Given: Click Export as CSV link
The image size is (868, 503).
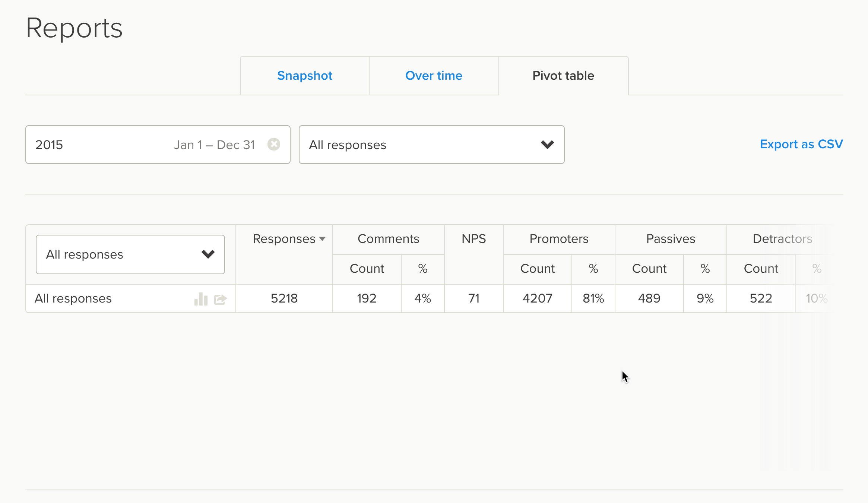Looking at the screenshot, I should 801,144.
